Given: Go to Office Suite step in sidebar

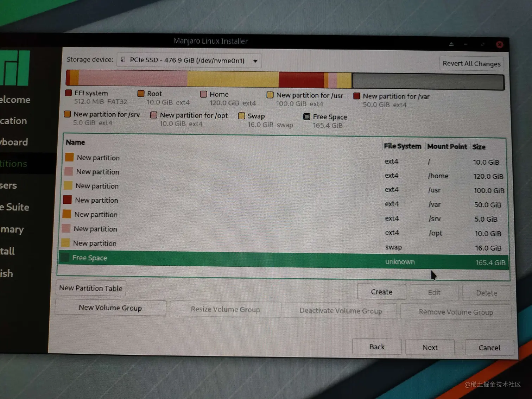Looking at the screenshot, I should (x=14, y=207).
